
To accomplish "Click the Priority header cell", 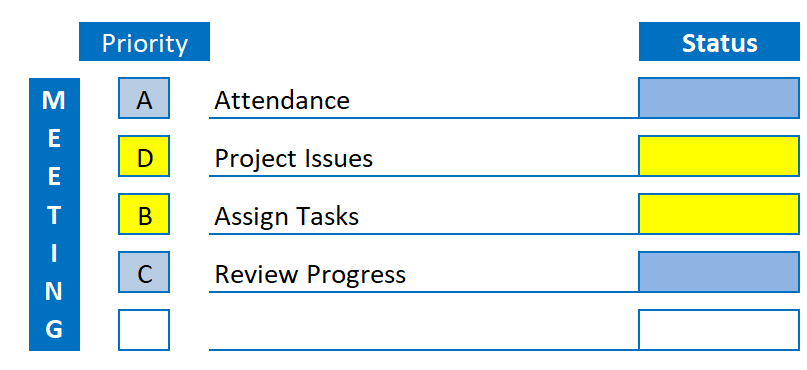I will pos(144,42).
